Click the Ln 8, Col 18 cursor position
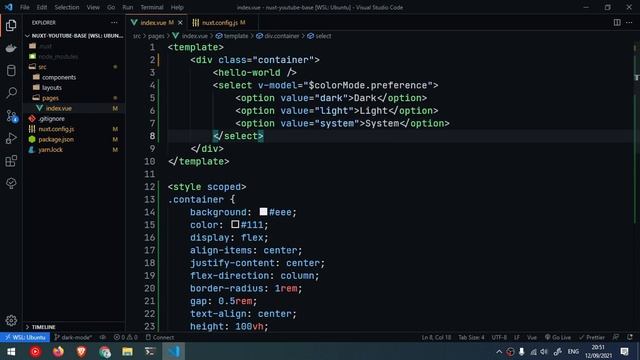Screen dimensions: 640x360 pos(436,338)
